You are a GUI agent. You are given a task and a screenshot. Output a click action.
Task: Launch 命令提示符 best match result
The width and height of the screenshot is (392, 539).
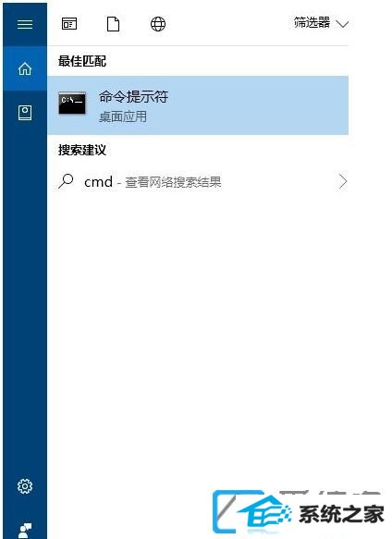198,105
